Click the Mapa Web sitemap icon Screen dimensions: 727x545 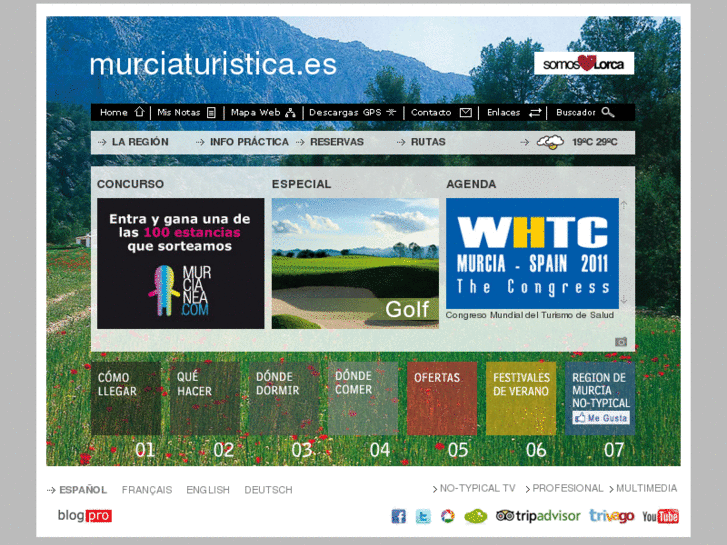(x=290, y=112)
